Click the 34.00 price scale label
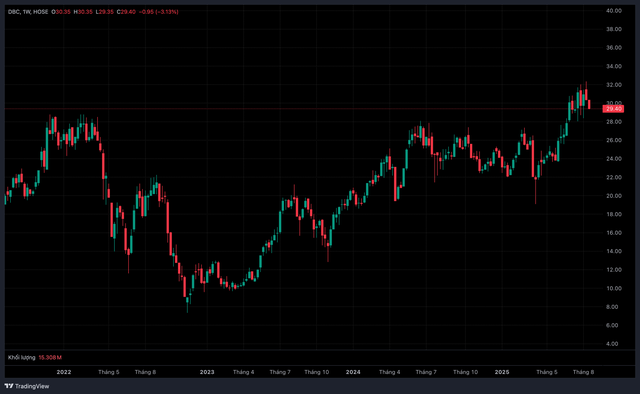The image size is (640, 394). (613, 66)
